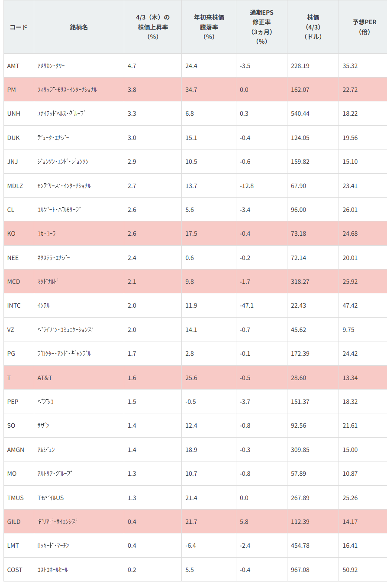Screen dimensions: 387x588
Task: Click the コード column header
Action: [x=18, y=27]
